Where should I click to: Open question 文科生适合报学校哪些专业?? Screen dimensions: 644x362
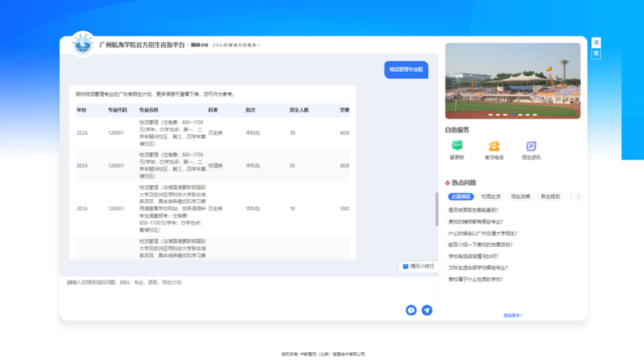(x=478, y=268)
